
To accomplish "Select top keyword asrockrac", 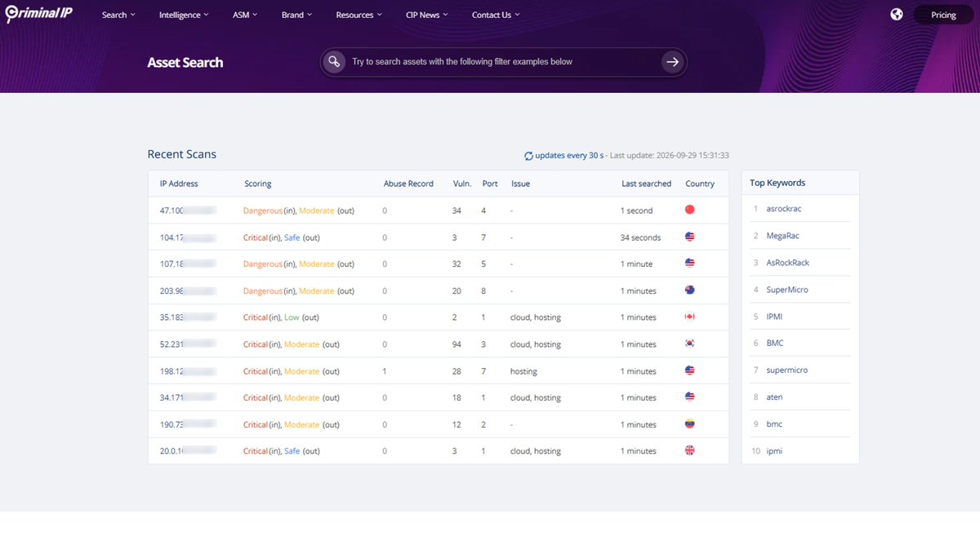I will click(x=784, y=209).
